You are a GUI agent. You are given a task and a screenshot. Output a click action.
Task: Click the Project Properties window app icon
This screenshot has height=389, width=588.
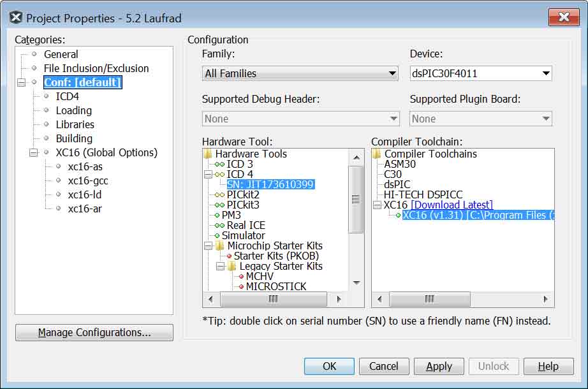[x=16, y=18]
